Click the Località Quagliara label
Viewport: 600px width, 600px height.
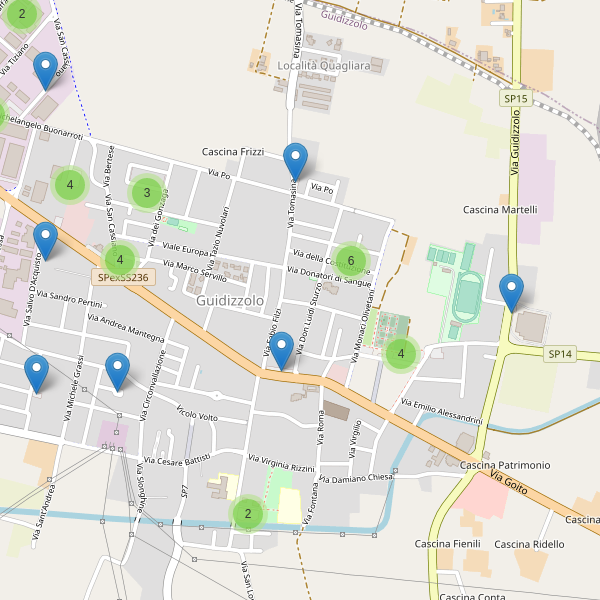click(x=324, y=66)
